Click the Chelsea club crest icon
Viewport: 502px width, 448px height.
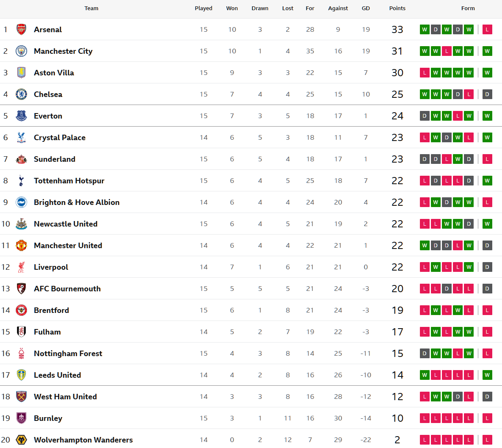coord(21,94)
